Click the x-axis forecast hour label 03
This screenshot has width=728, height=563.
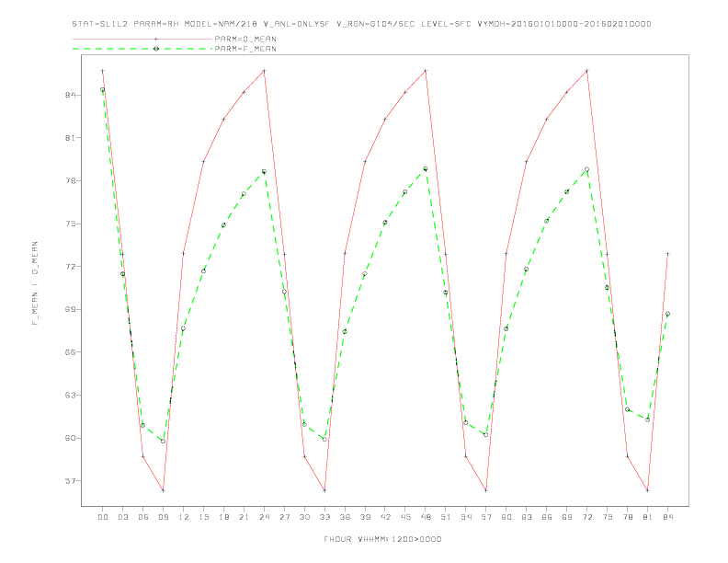tap(122, 517)
